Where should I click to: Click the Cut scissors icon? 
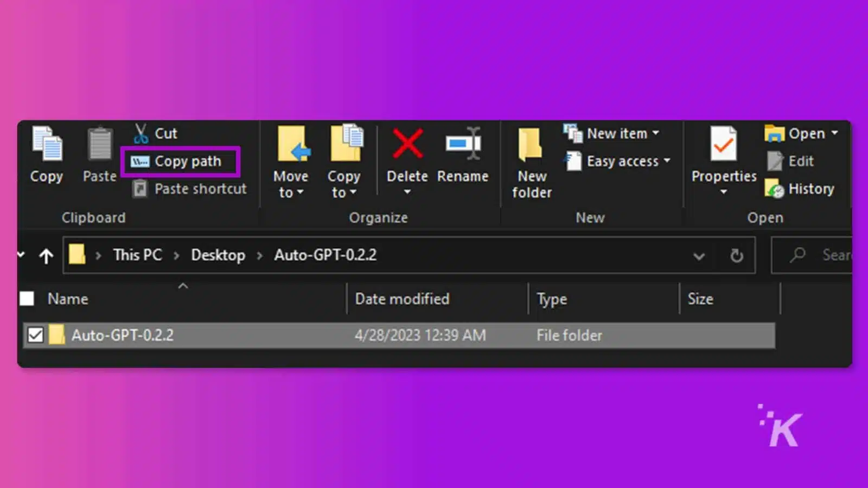(x=141, y=133)
